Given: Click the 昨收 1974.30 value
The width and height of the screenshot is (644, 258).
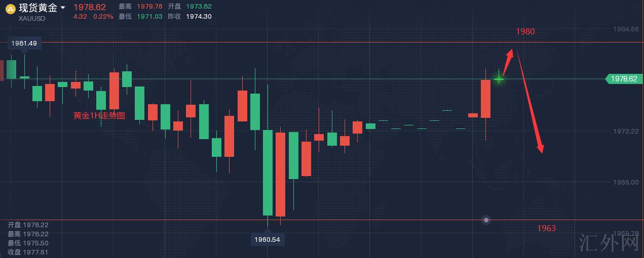Looking at the screenshot, I should point(199,16).
